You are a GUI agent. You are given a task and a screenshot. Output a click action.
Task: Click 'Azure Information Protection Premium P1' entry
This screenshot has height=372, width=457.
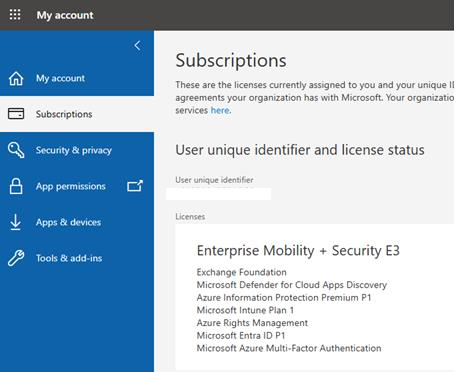point(284,298)
